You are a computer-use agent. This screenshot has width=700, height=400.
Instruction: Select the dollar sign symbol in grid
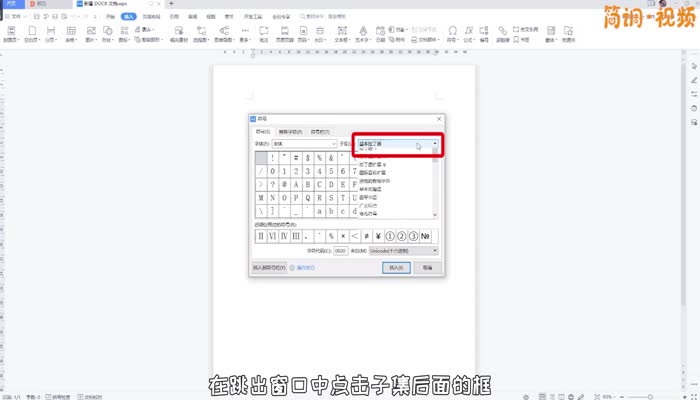pos(308,158)
